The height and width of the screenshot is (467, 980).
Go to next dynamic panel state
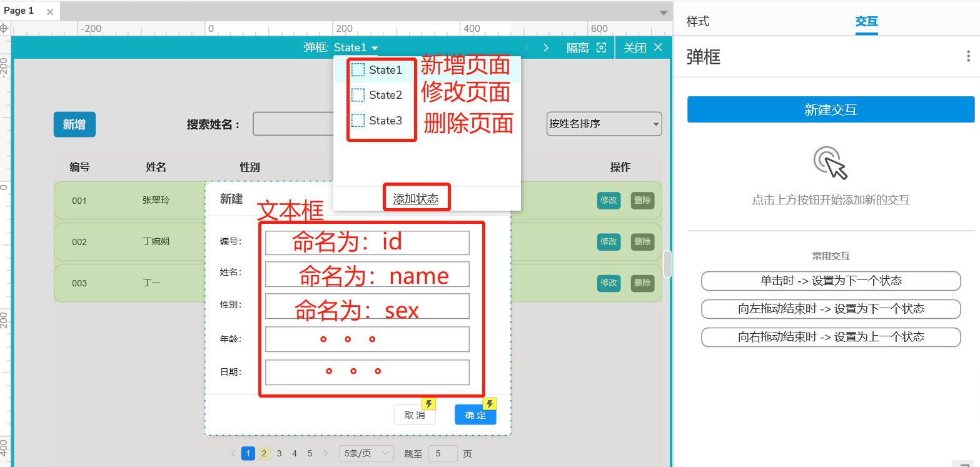click(x=546, y=48)
